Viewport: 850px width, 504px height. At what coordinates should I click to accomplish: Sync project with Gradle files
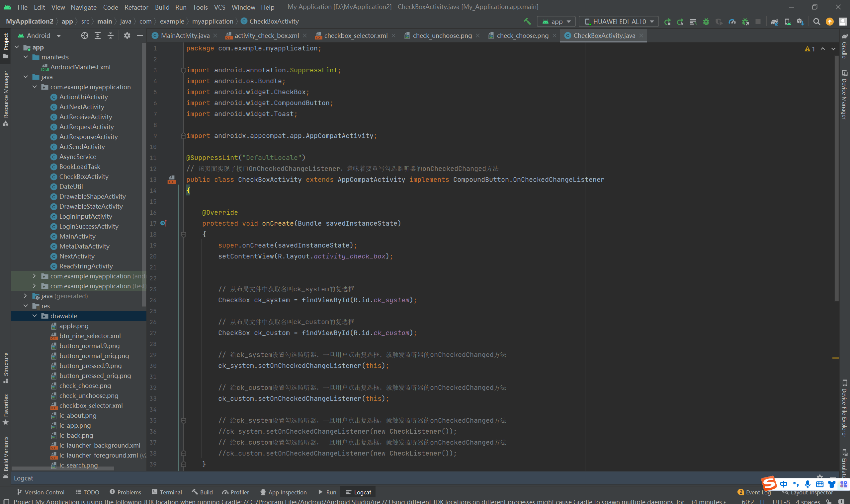(775, 22)
